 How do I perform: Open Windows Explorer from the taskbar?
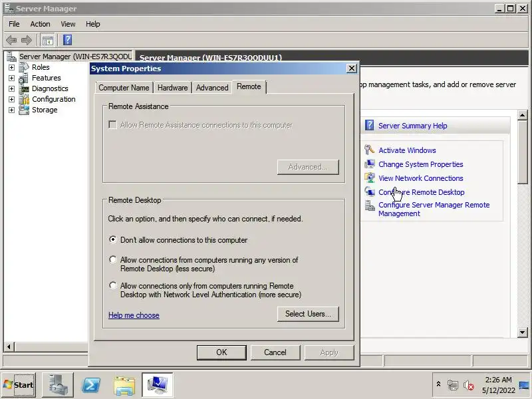pos(124,385)
